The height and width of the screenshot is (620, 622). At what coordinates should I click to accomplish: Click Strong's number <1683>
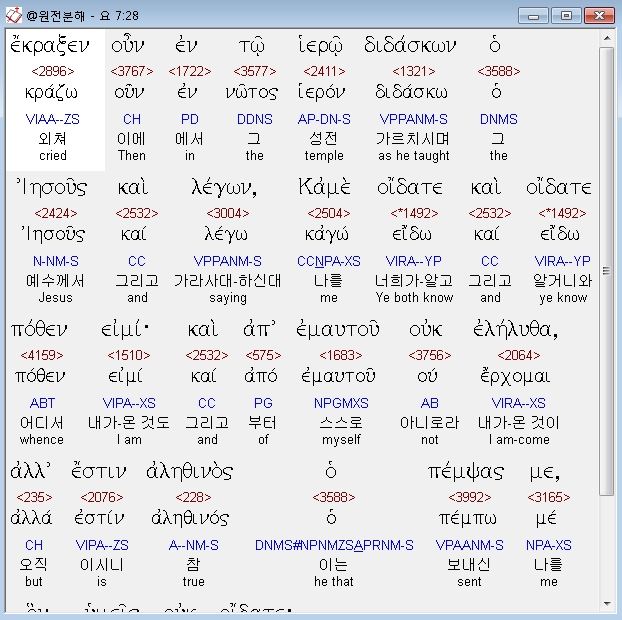pyautogui.click(x=341, y=355)
